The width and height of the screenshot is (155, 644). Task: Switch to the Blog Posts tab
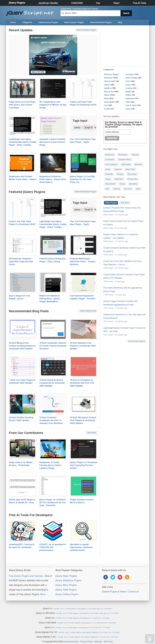(125, 203)
